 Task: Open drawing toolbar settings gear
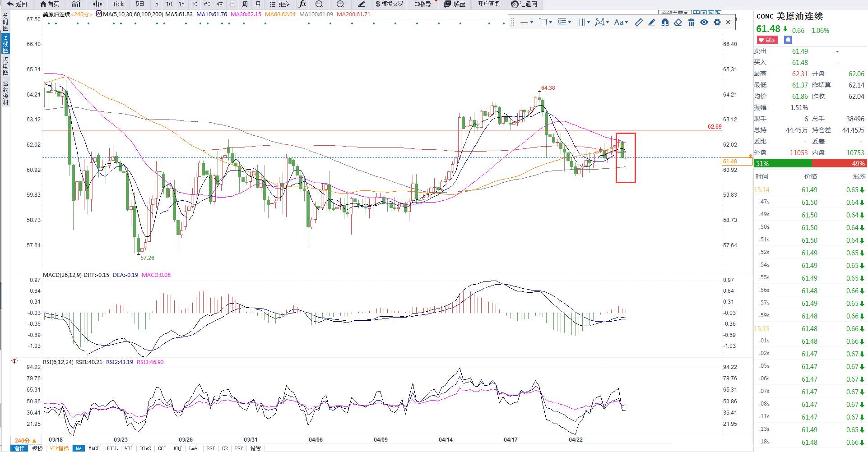tap(717, 22)
